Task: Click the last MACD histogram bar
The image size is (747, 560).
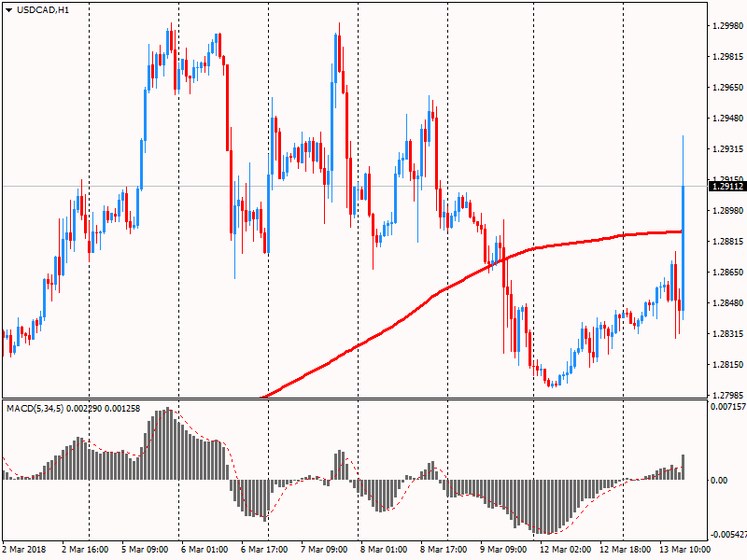Action: 684,467
